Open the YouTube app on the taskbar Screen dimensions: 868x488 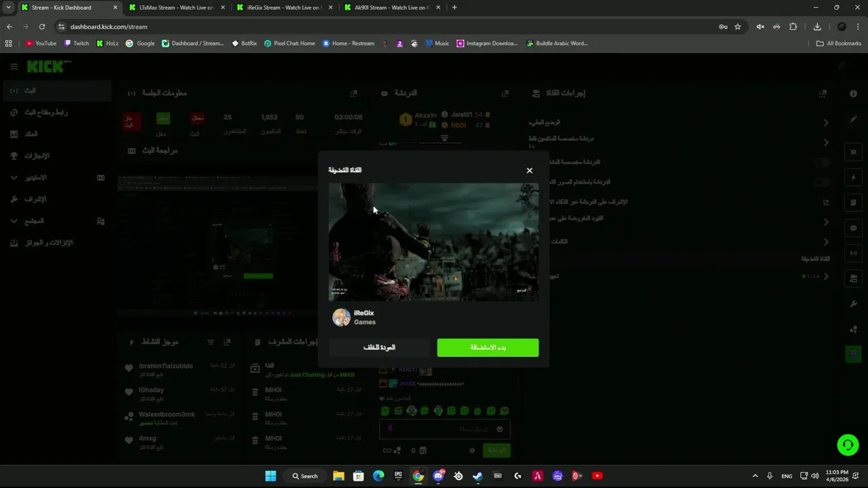point(597,476)
